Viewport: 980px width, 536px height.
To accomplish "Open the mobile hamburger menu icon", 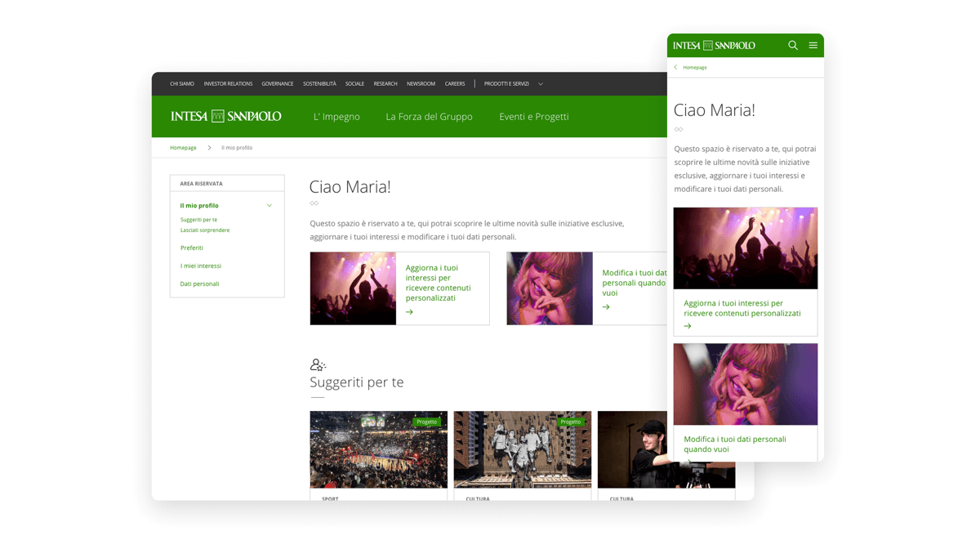I will [813, 46].
